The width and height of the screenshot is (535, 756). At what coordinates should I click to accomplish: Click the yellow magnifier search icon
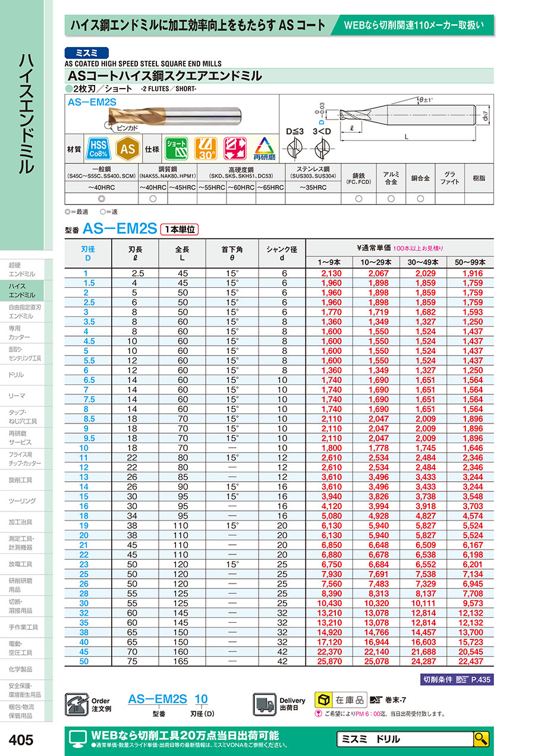click(x=480, y=739)
